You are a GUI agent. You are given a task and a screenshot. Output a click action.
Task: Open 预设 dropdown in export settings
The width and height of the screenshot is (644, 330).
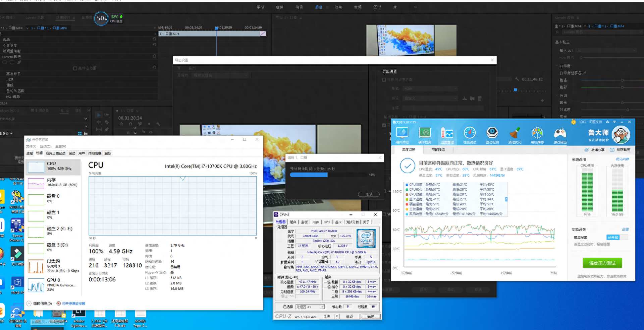point(431,98)
